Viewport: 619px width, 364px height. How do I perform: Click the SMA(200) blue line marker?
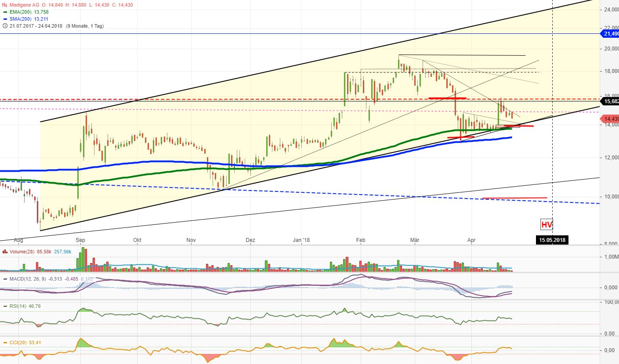(6, 19)
